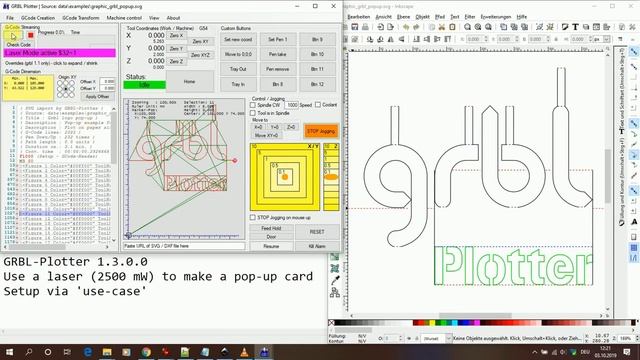The height and width of the screenshot is (360, 640).
Task: Click Inkscape redo arrow icon
Action: (x=416, y=27)
